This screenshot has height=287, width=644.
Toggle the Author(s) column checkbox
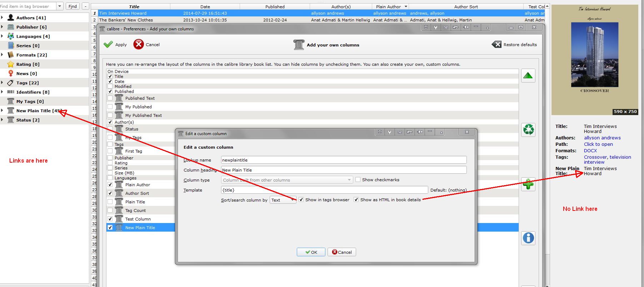pos(110,122)
